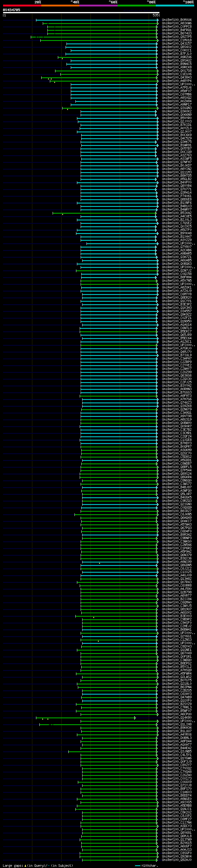This screenshot has height=868, width=197.
Task: Select the UniRef100_C3CMR1 label
Action: [176, 433]
